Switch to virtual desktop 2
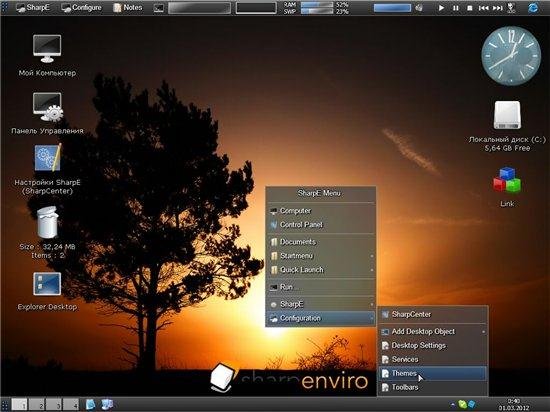Viewport: 550px width, 412px height. point(37,405)
